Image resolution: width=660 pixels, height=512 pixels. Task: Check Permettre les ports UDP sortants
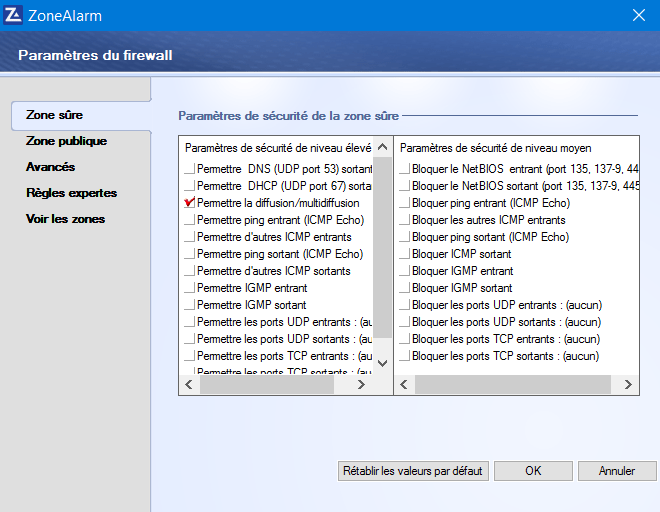pyautogui.click(x=189, y=339)
